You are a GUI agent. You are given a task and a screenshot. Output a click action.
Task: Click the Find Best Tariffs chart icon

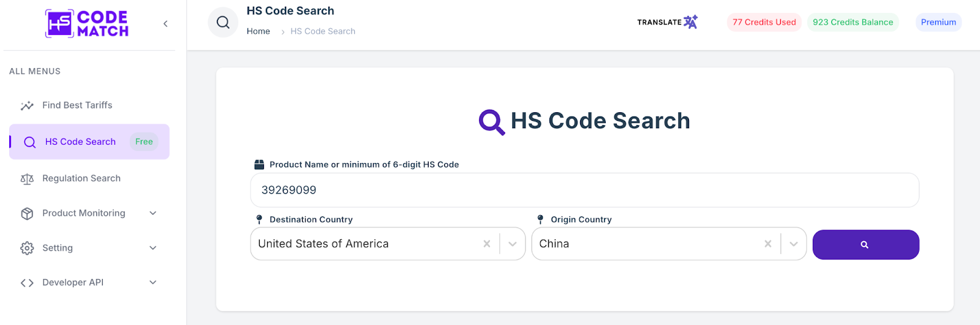[x=27, y=105]
